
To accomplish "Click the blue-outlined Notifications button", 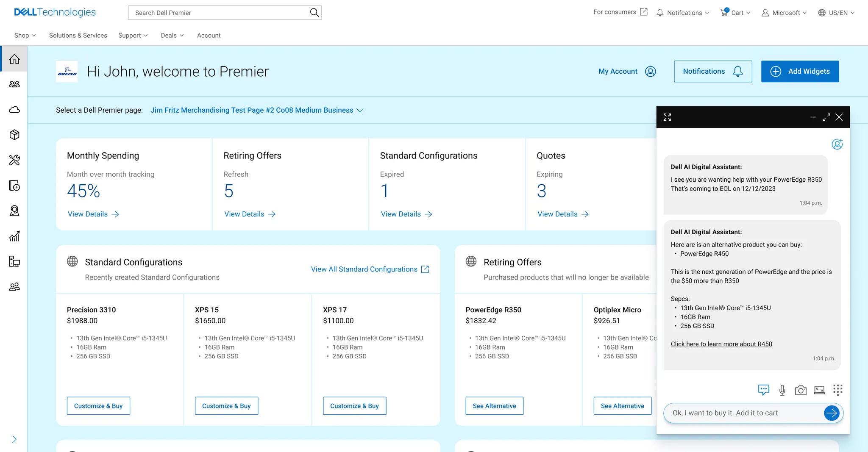I will click(713, 72).
